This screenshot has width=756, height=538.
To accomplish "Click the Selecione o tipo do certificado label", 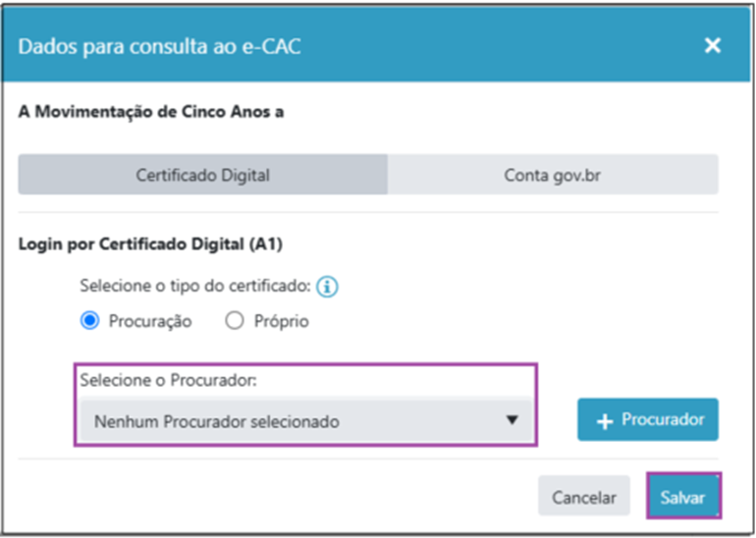I will [x=195, y=286].
